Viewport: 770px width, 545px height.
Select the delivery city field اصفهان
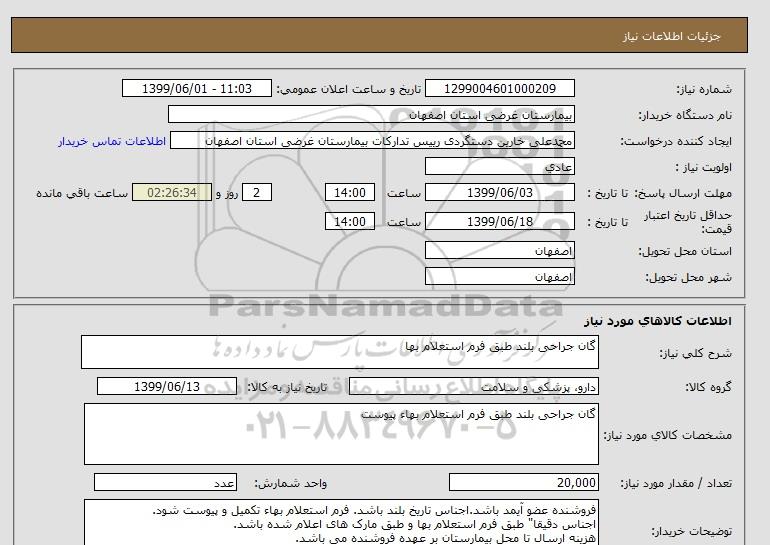tap(500, 276)
